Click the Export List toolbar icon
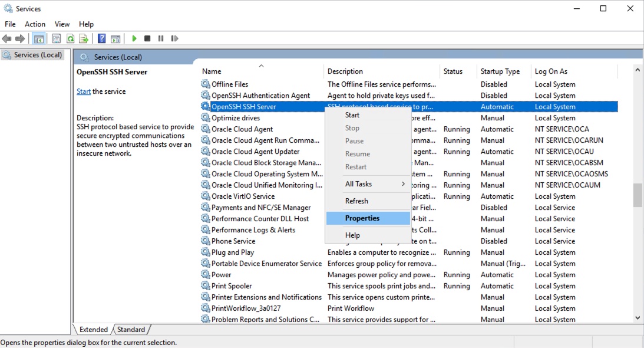Viewport: 644px width, 348px height. coord(84,38)
